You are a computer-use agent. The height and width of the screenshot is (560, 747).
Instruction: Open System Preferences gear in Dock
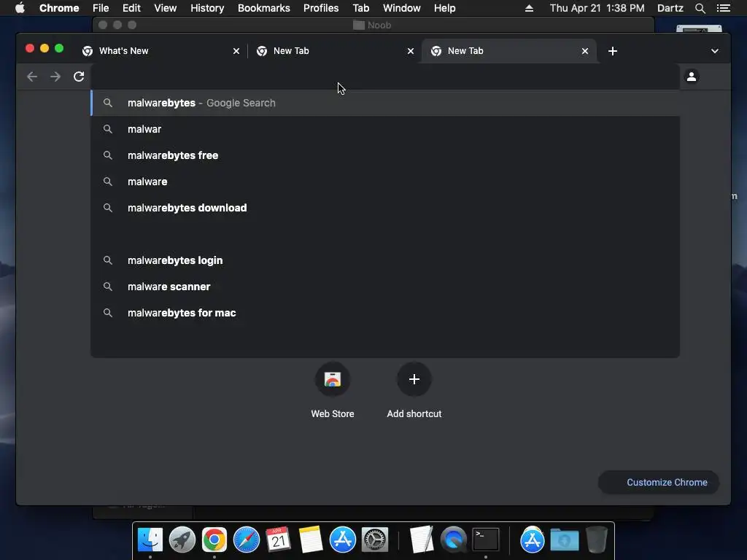coord(375,540)
